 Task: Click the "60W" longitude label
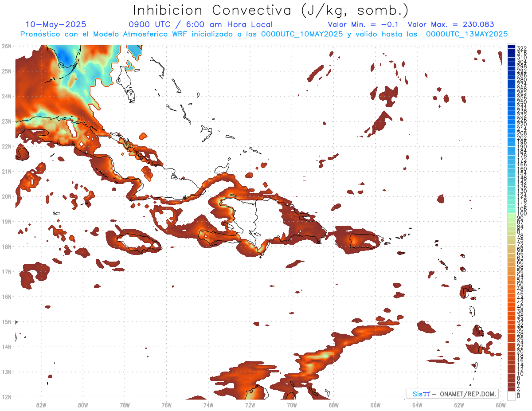(x=501, y=405)
